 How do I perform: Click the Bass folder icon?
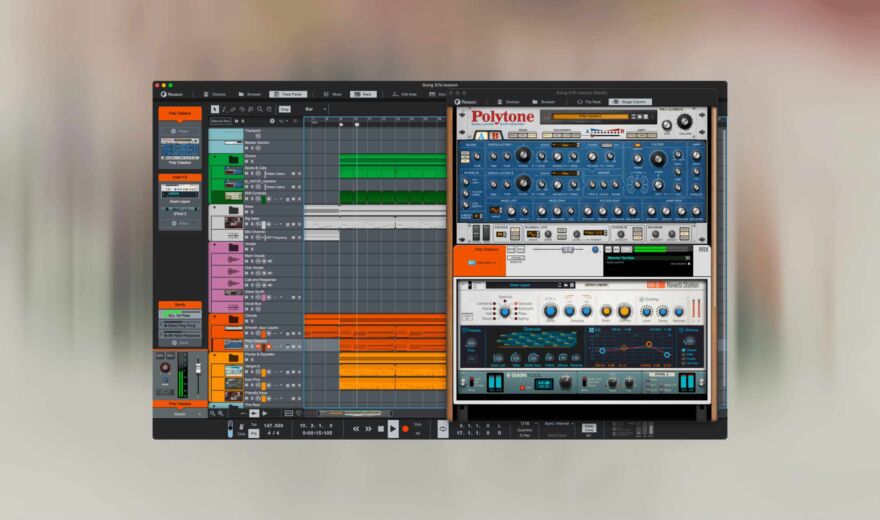233,210
